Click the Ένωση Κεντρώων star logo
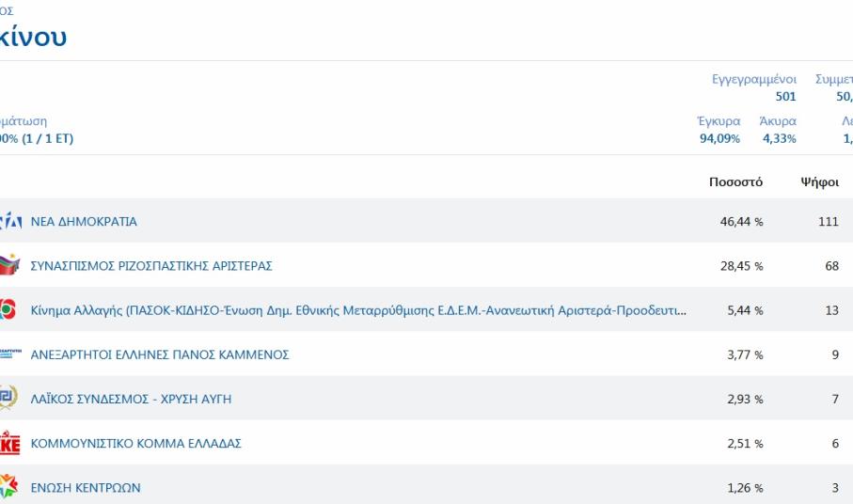The image size is (853, 504). tap(8, 488)
